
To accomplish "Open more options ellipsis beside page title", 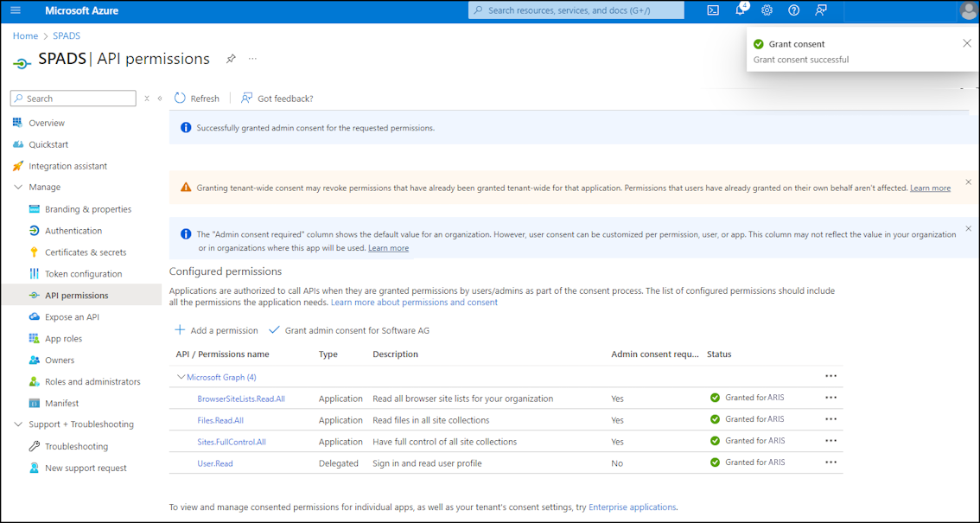I will 252,59.
